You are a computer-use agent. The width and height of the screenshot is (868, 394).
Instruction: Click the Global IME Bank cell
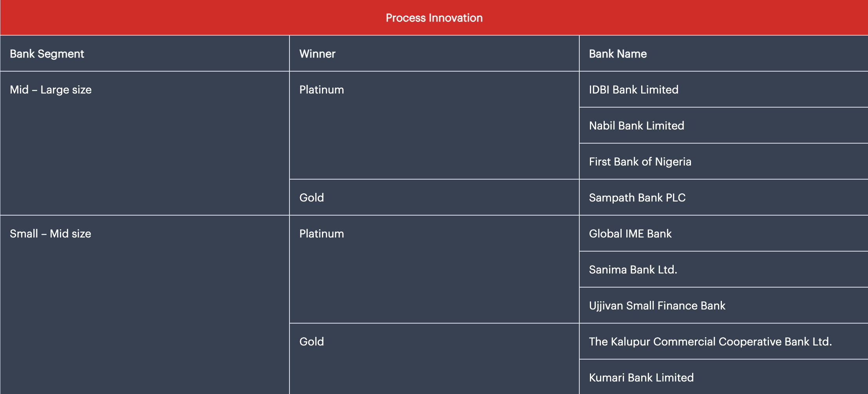(630, 234)
